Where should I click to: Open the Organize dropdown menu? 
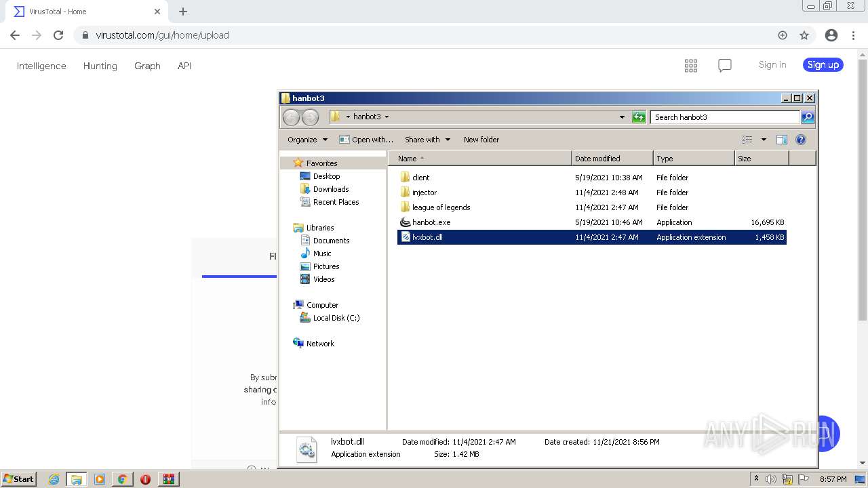point(308,140)
